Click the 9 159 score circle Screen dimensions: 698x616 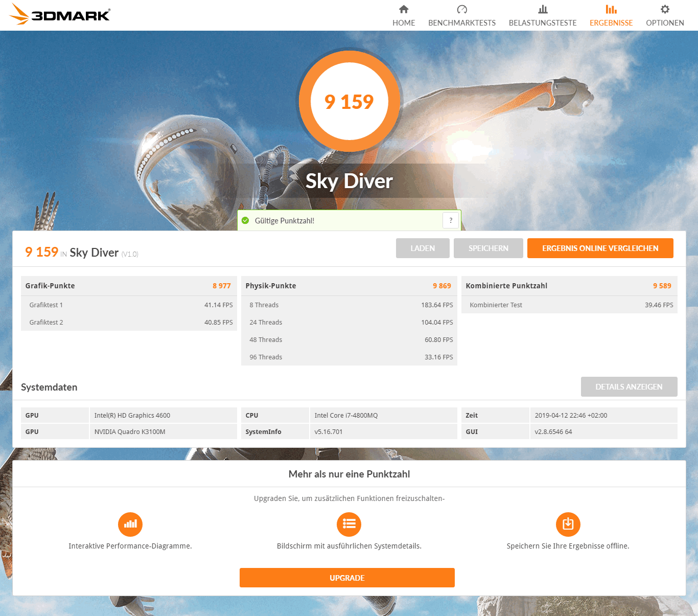350,101
